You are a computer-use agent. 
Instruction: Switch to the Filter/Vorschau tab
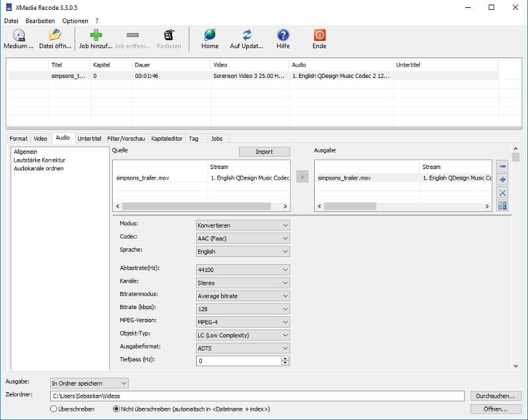pos(127,139)
